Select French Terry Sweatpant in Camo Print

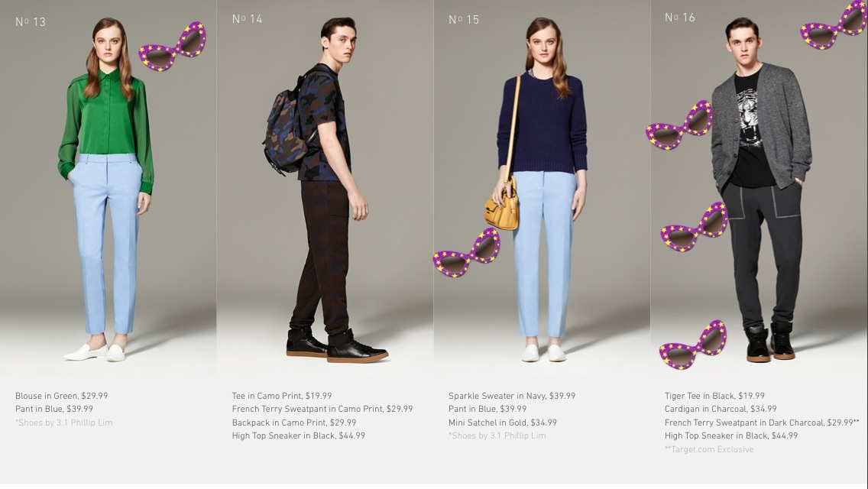(x=322, y=410)
